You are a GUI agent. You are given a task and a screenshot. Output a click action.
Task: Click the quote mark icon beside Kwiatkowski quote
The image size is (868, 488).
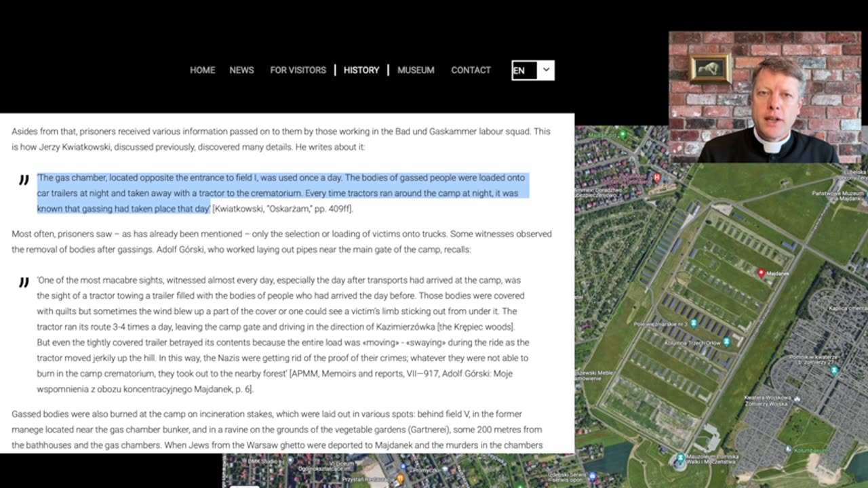point(24,180)
